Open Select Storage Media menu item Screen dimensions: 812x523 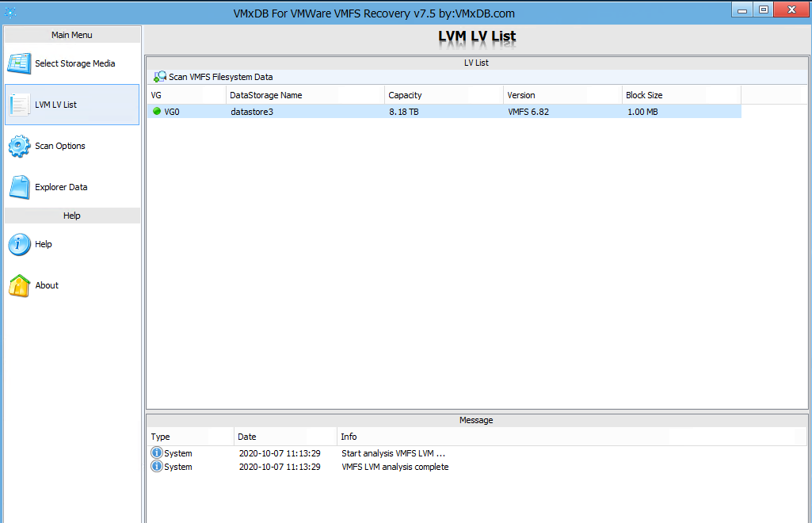pos(72,63)
